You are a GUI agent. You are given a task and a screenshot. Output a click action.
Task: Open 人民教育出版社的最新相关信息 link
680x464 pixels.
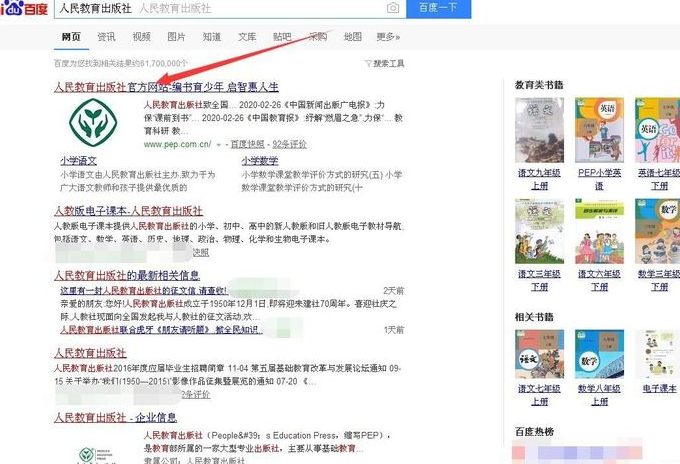point(127,275)
